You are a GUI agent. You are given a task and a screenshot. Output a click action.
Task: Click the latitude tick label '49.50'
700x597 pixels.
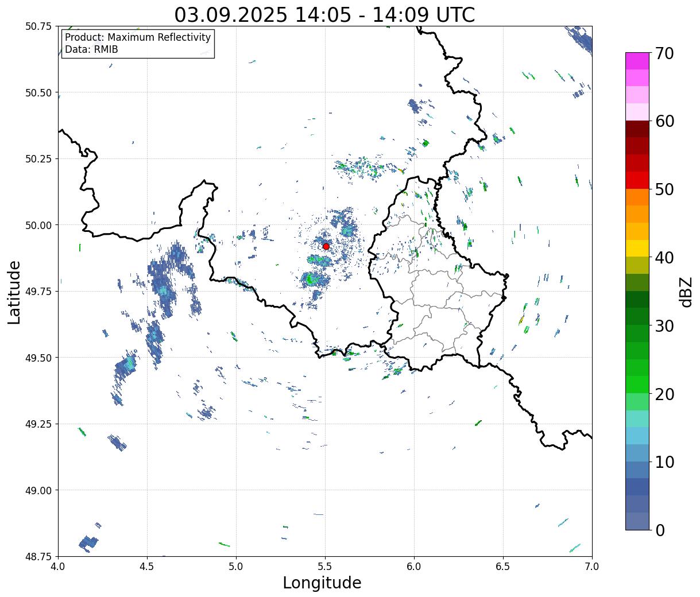38,358
